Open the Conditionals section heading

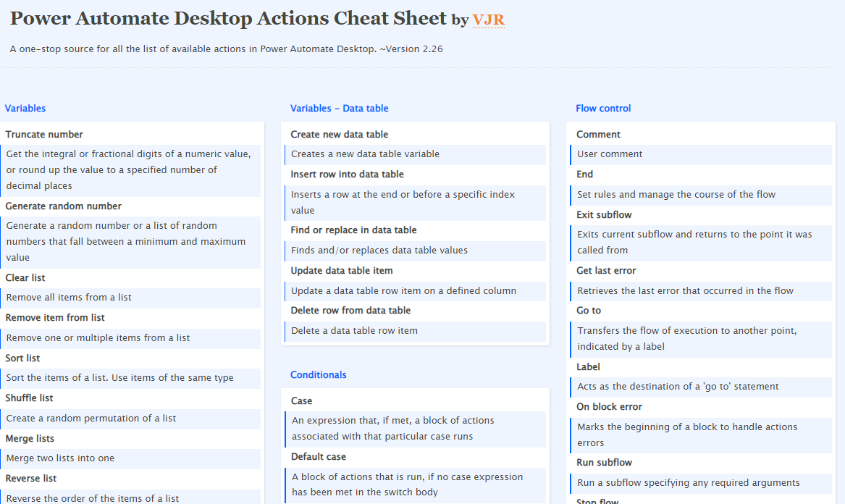(318, 374)
